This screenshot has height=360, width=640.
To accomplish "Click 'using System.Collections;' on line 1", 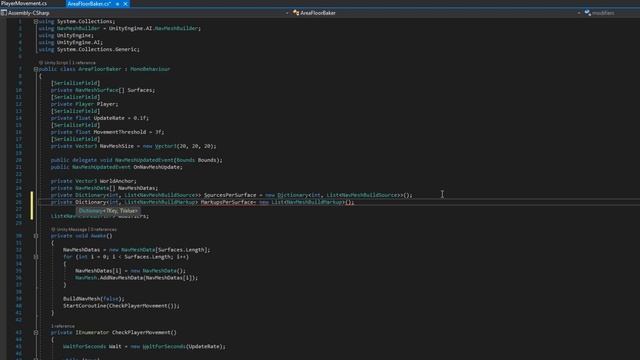I will coord(77,21).
